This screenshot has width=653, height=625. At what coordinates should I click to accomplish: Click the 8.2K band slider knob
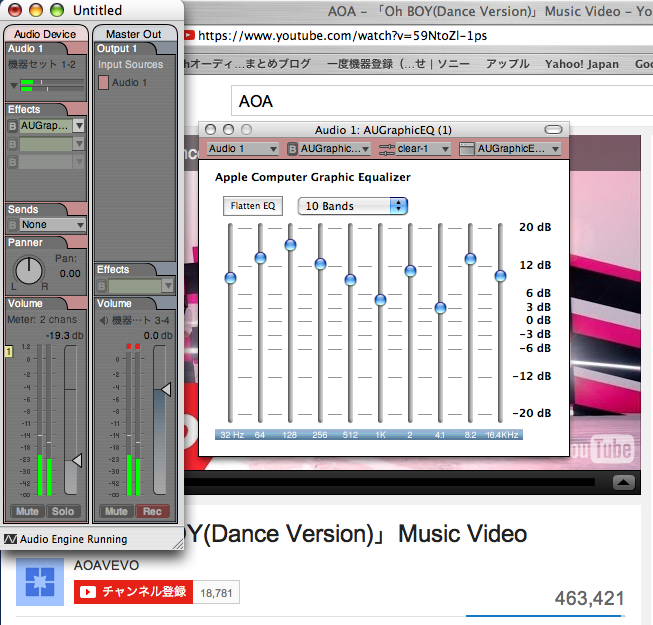470,259
